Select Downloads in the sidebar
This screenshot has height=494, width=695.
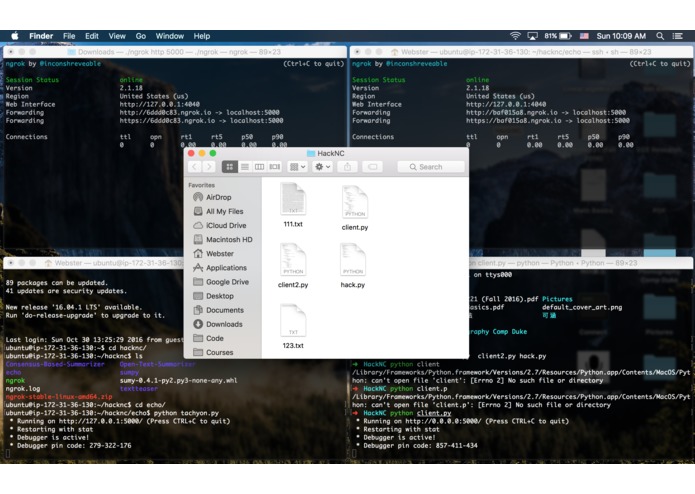(x=223, y=324)
